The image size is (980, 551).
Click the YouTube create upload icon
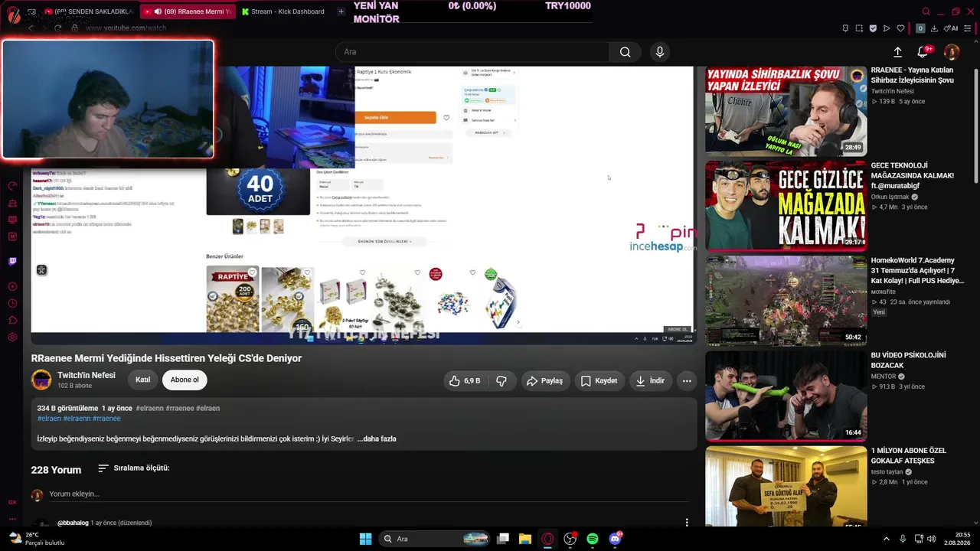[897, 52]
